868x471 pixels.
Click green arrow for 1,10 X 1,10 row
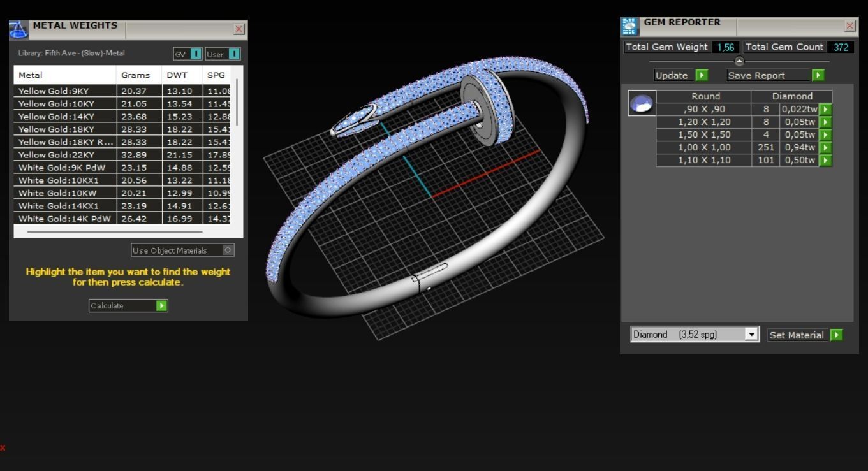pos(825,160)
